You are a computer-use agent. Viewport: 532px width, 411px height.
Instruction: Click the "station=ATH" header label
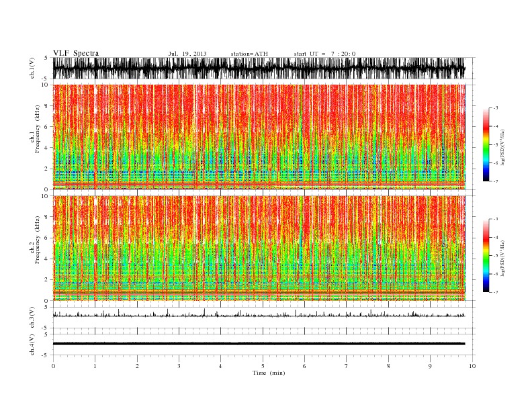[249, 54]
